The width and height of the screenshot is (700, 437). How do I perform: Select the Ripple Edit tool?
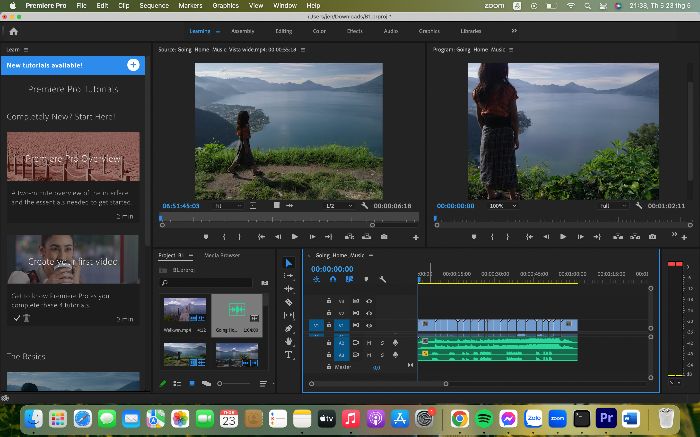click(x=288, y=289)
